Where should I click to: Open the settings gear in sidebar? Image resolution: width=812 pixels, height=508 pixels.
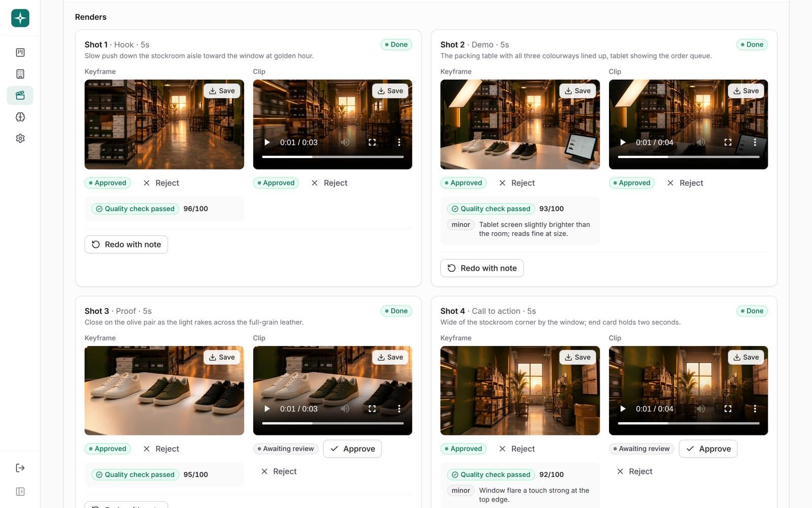pos(20,138)
